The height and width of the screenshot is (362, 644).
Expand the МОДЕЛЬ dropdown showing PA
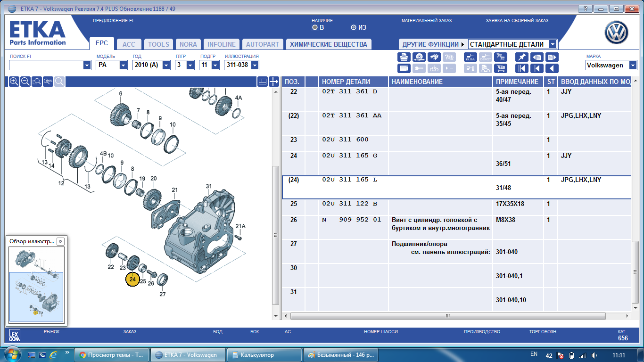pos(124,65)
